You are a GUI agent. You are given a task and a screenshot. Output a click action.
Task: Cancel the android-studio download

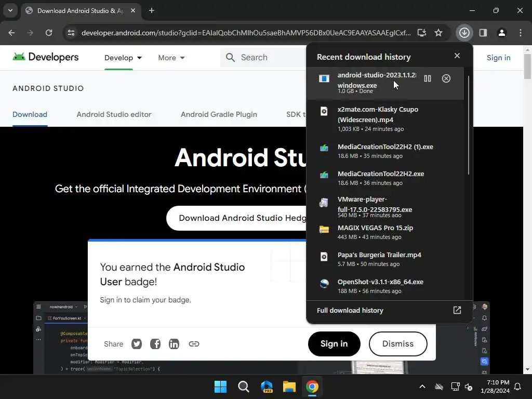point(446,79)
